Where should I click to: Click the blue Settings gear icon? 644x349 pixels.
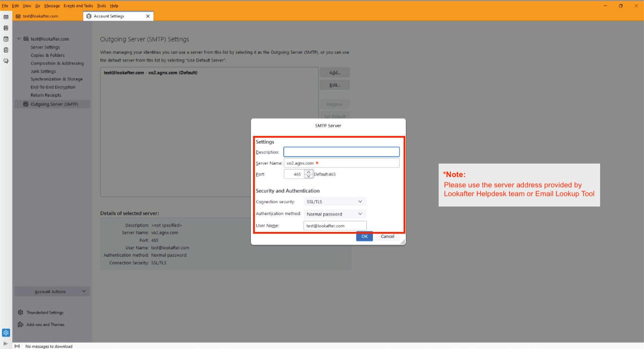[x=6, y=333]
